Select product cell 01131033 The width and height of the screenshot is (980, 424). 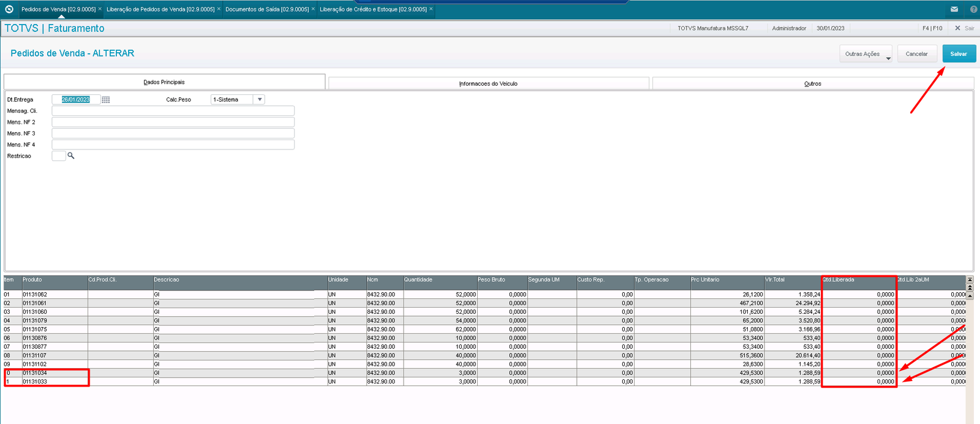tap(55, 381)
